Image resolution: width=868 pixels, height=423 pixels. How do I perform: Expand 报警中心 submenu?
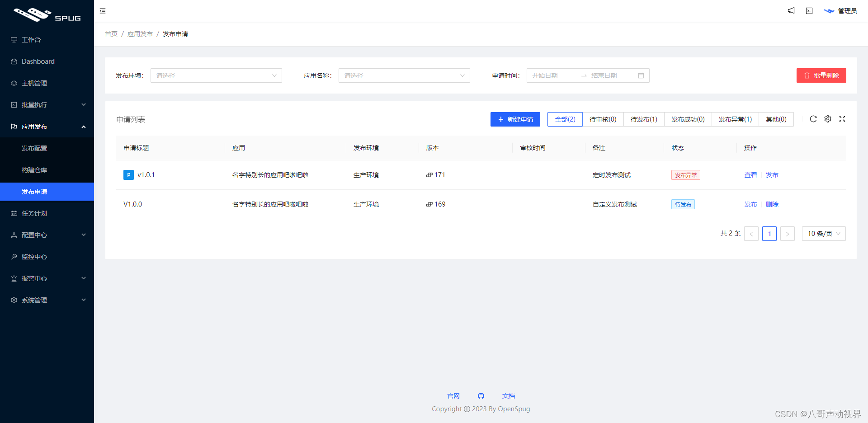[47, 278]
